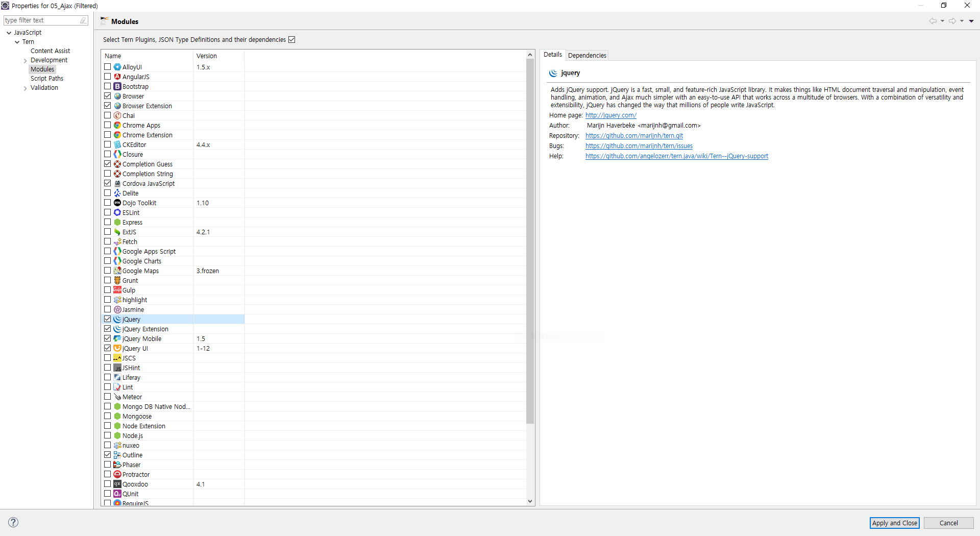Click the Qooxdoo module icon
The width and height of the screenshot is (980, 536).
pyautogui.click(x=117, y=484)
